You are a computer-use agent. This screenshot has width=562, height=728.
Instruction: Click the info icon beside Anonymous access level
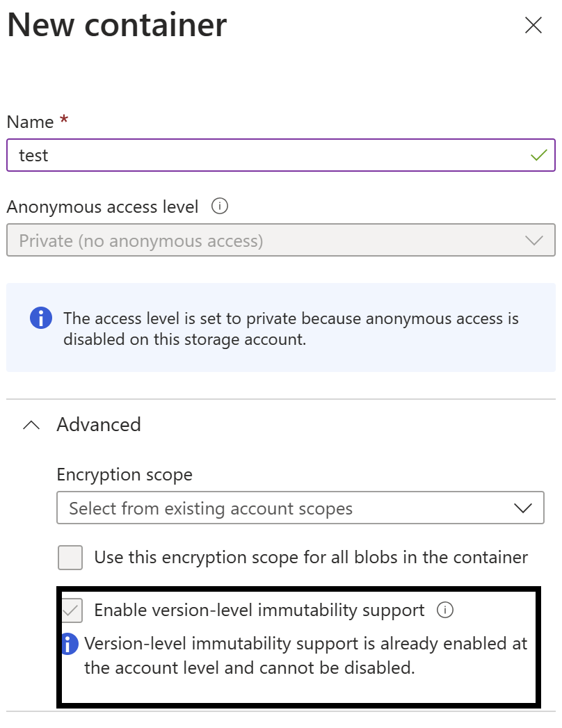[218, 207]
